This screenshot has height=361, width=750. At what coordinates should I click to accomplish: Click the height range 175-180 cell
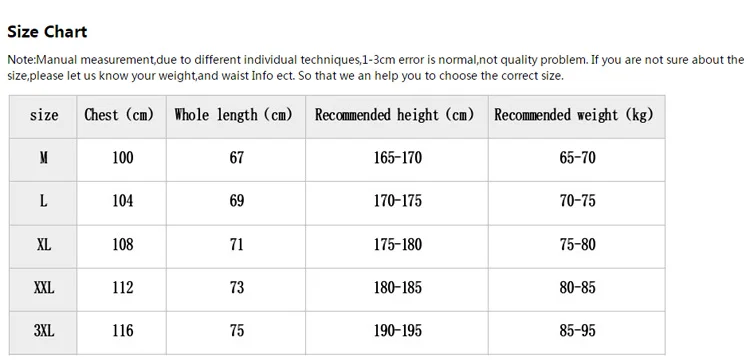(x=397, y=247)
